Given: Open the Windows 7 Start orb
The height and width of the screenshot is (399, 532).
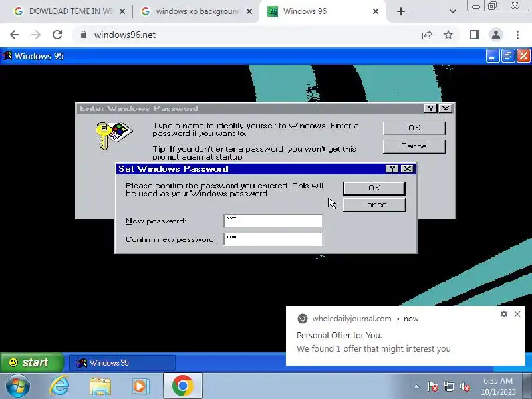Looking at the screenshot, I should point(17,386).
